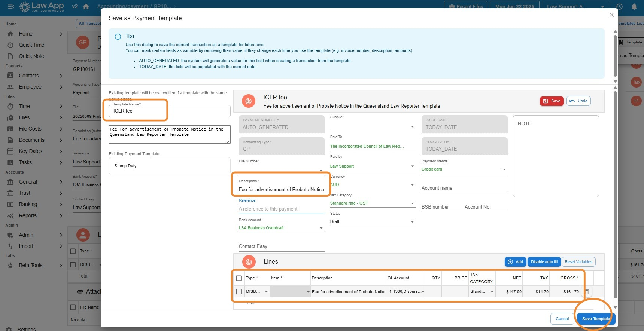
Task: Expand the Files sidebar menu
Action: click(61, 117)
